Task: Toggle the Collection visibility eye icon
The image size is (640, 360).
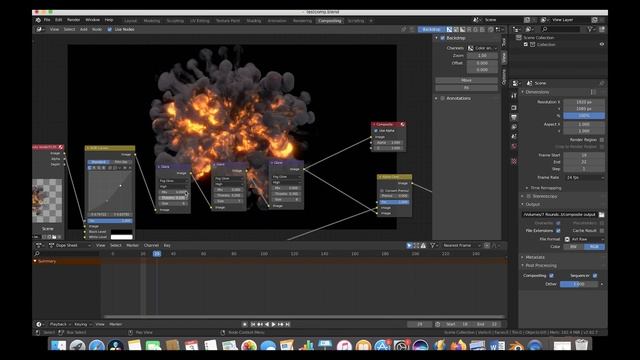Action: pyautogui.click(x=602, y=44)
